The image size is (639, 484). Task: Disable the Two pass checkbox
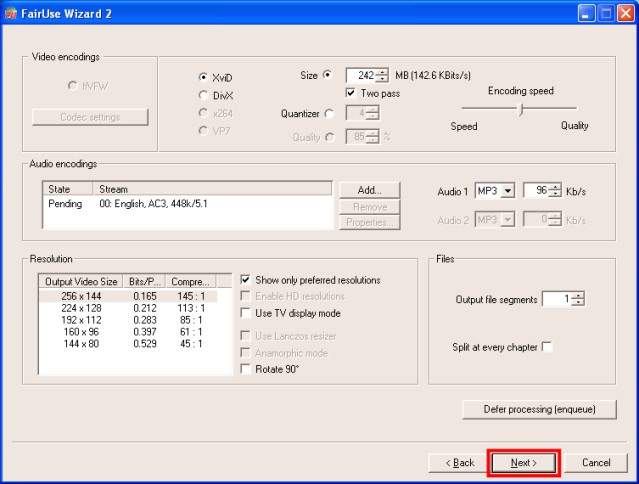click(x=351, y=92)
